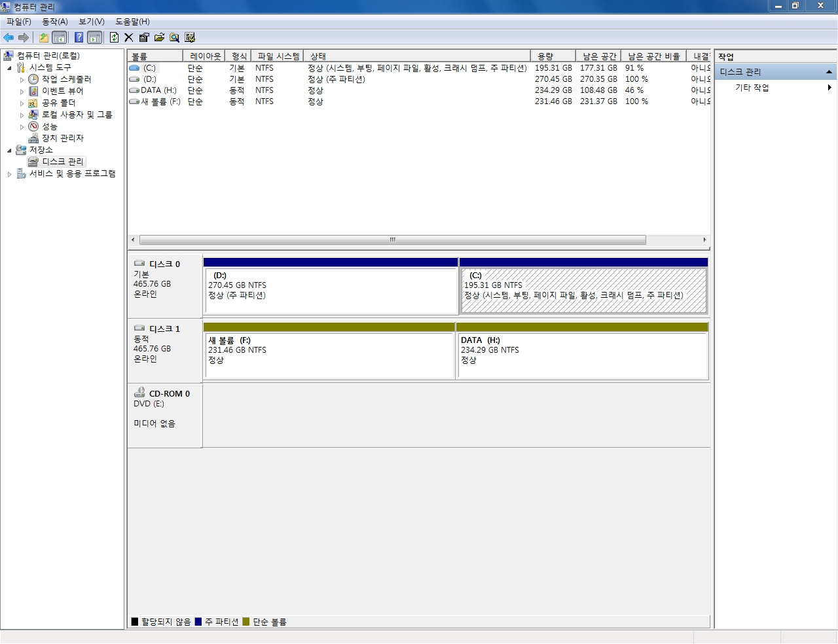Select the (D:) 270.45 GB partition block
838x644 pixels.
pyautogui.click(x=331, y=286)
